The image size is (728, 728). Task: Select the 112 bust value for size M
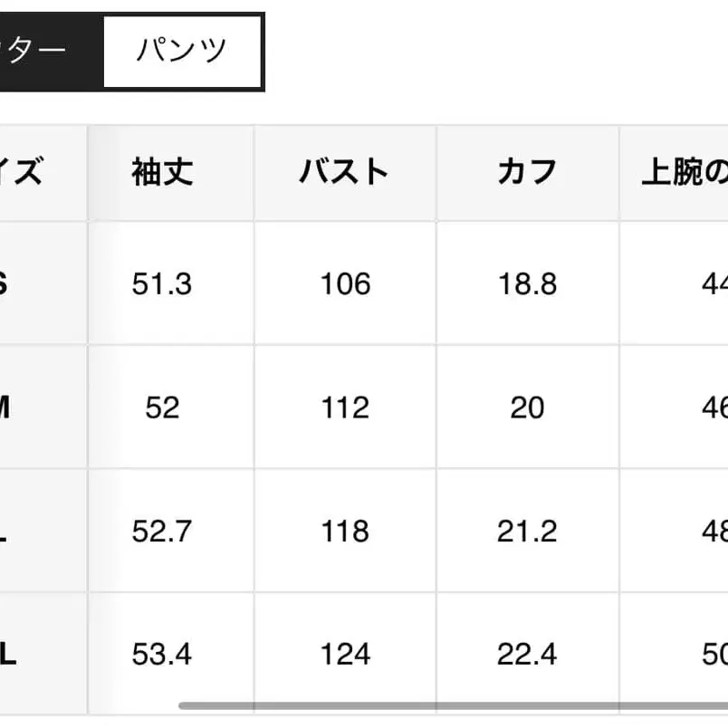343,407
